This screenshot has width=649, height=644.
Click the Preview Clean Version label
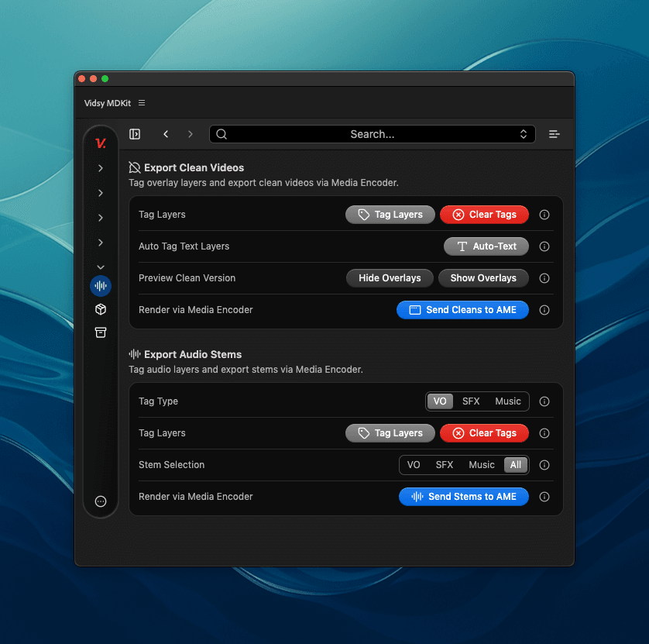(187, 278)
